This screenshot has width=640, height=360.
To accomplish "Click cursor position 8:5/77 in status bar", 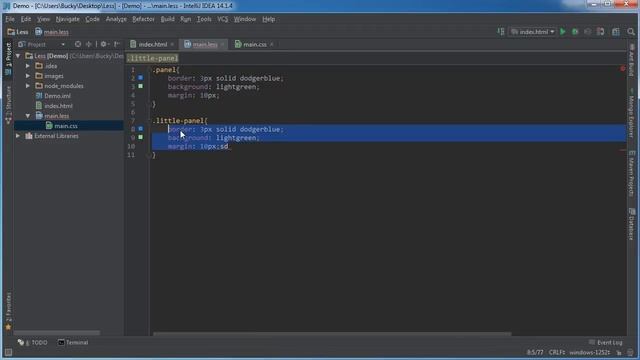I will tap(535, 352).
